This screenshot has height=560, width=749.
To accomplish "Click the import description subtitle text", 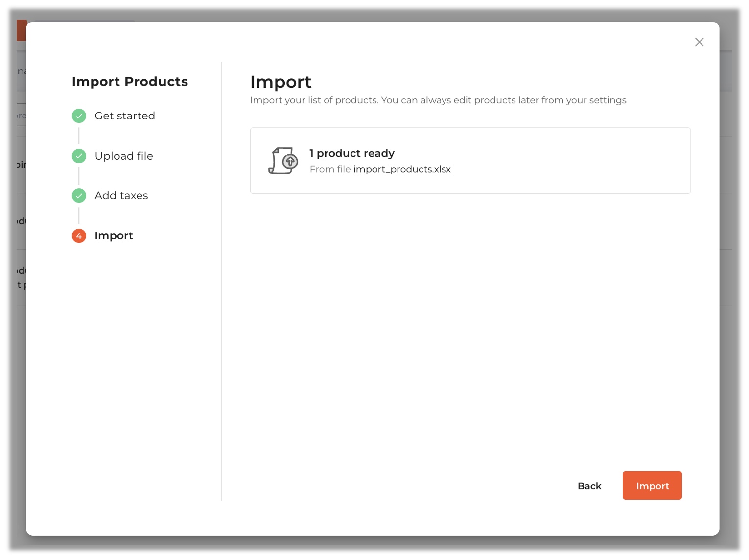I will click(x=438, y=100).
